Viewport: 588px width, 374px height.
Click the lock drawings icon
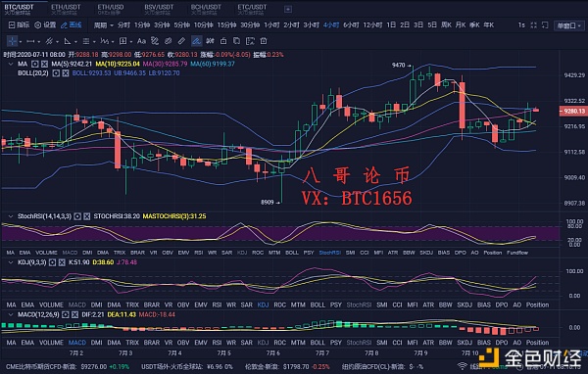223,41
